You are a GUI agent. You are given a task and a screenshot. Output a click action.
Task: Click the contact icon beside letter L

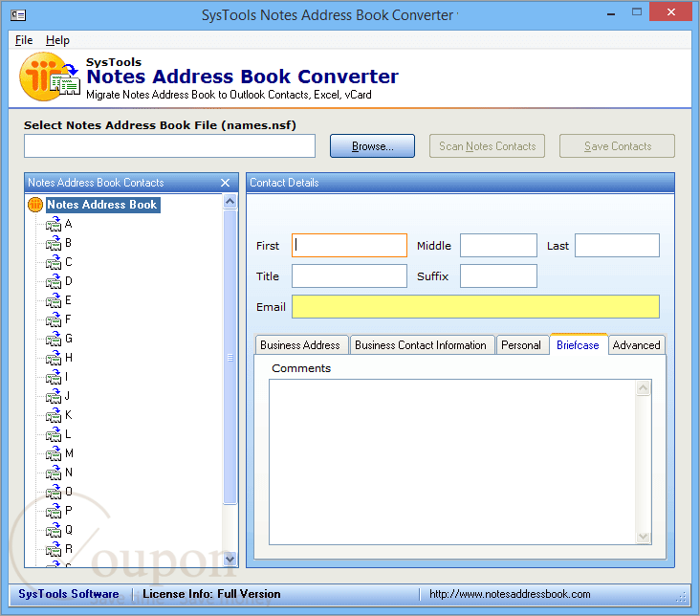pos(54,434)
